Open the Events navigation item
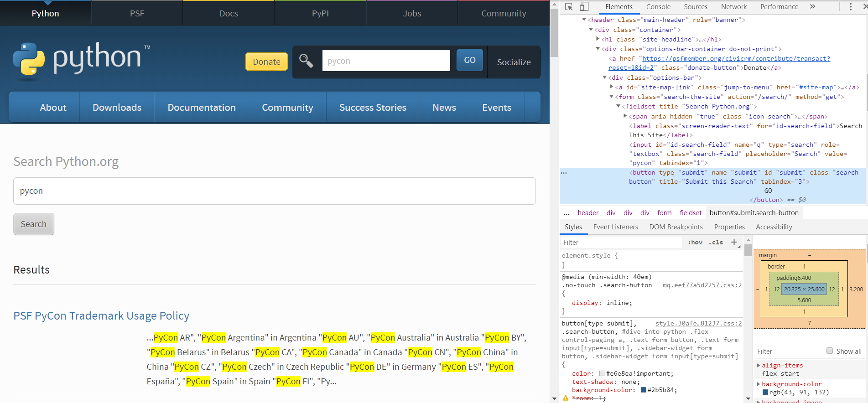This screenshot has height=403, width=868. (497, 108)
